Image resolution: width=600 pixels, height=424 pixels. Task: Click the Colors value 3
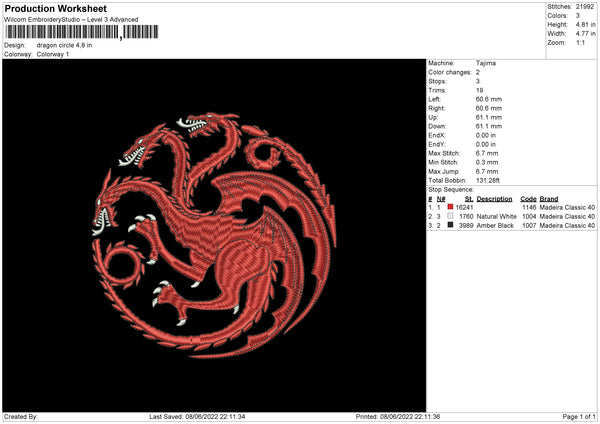pyautogui.click(x=578, y=16)
